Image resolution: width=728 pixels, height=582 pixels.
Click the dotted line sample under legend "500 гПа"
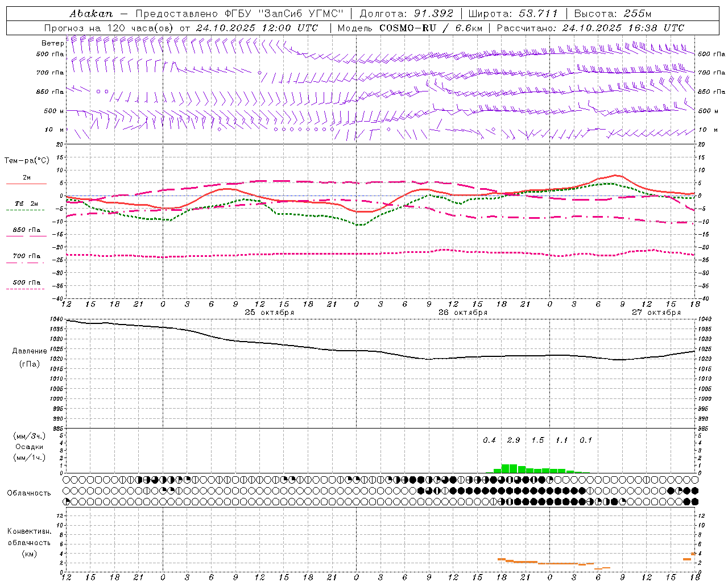point(25,289)
